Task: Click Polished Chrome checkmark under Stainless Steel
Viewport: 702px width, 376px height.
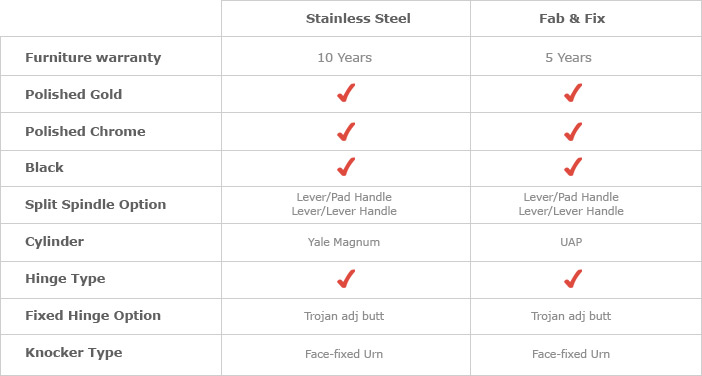Action: (x=346, y=132)
